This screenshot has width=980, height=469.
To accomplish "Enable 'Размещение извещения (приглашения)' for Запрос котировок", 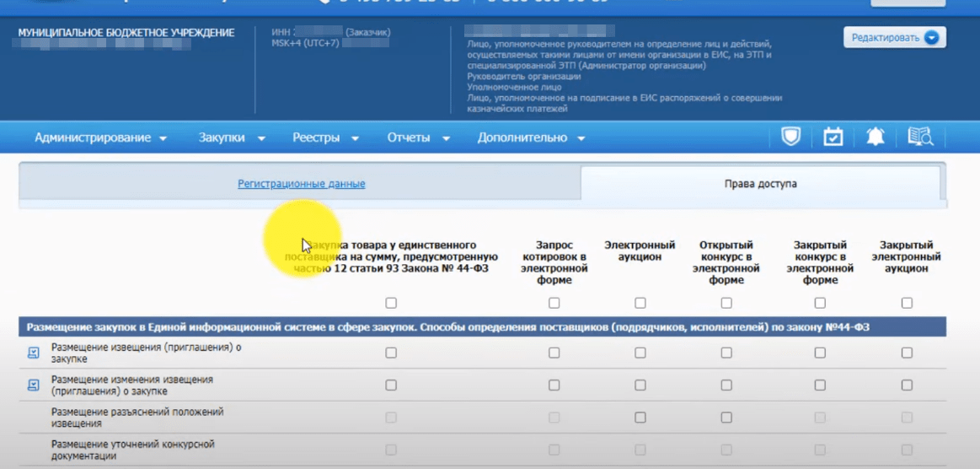I will [554, 353].
